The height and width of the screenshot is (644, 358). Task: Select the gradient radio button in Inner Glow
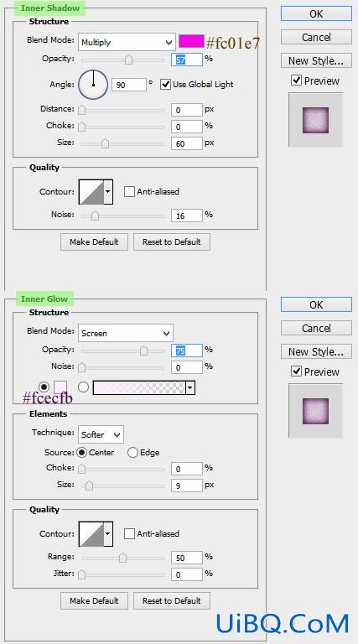tap(83, 387)
